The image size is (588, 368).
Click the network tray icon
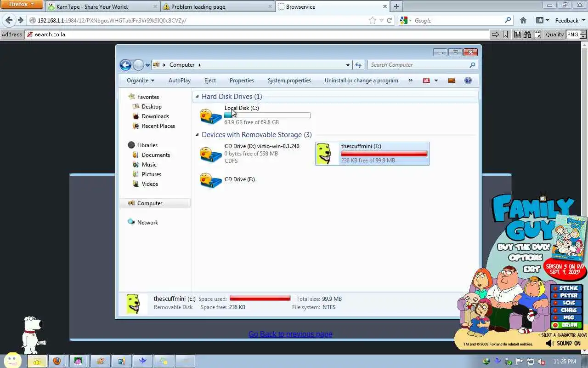click(531, 362)
